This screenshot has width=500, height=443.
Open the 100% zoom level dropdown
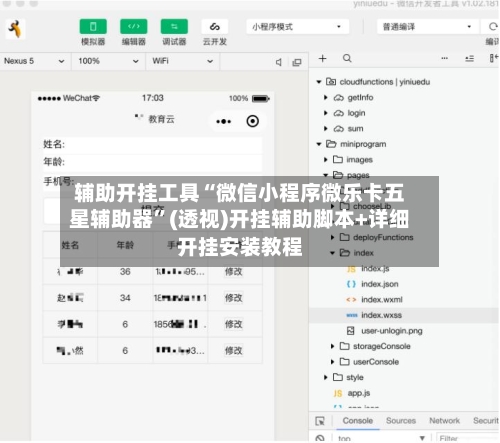coord(108,61)
